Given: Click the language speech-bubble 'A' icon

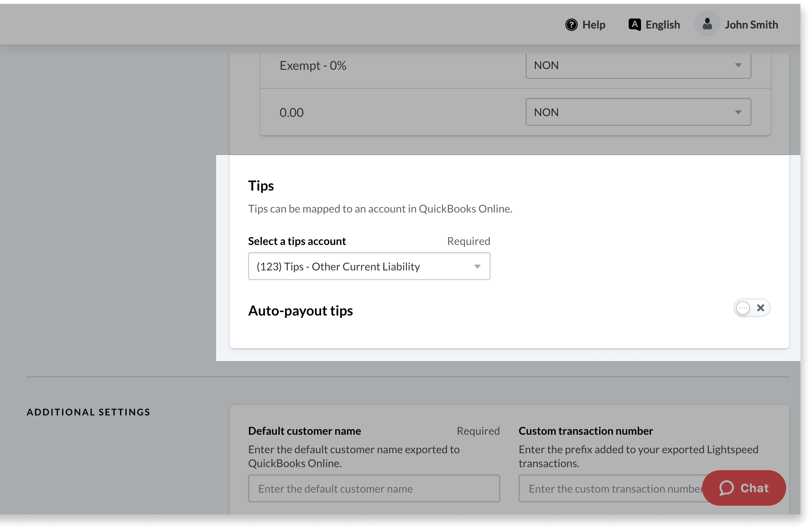Looking at the screenshot, I should click(634, 24).
